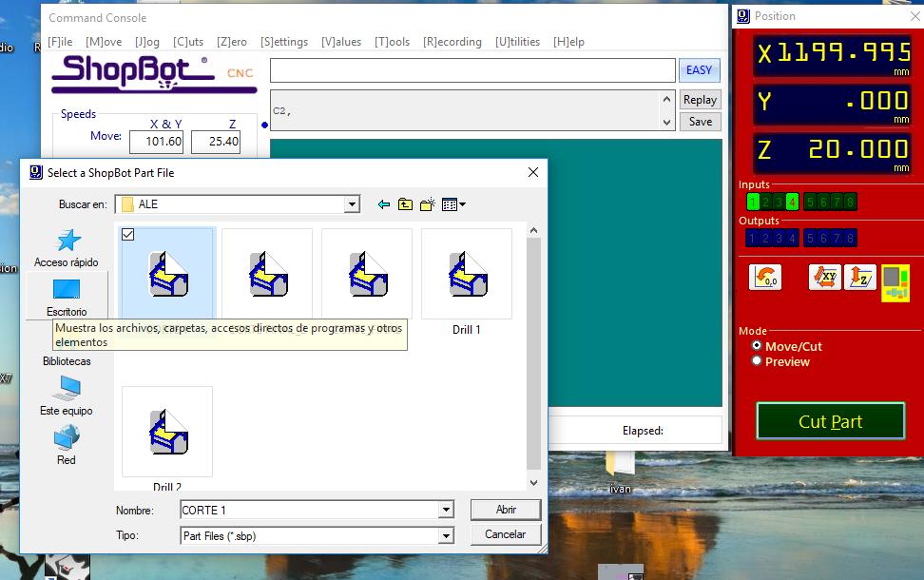This screenshot has height=580, width=924.
Task: Open the [M]ove menu
Action: (x=104, y=42)
